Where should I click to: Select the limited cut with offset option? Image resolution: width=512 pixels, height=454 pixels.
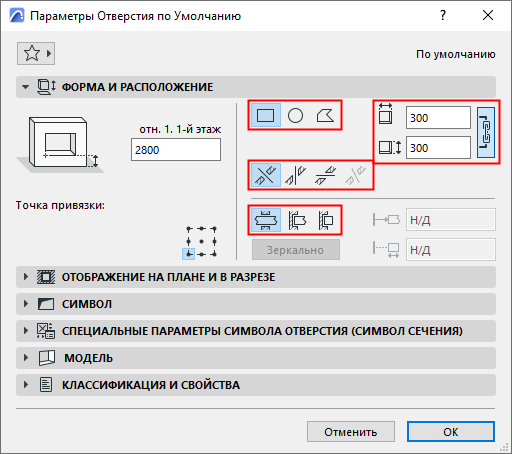[296, 220]
